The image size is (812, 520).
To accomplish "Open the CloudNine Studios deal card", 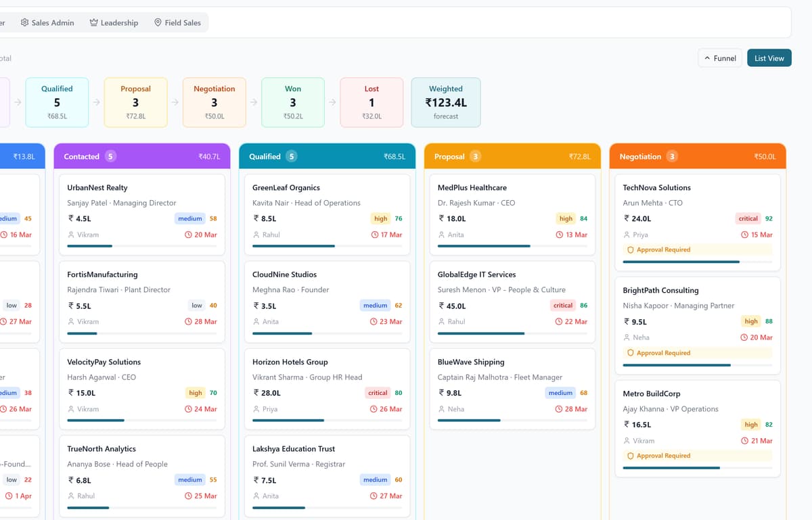I will coord(328,302).
